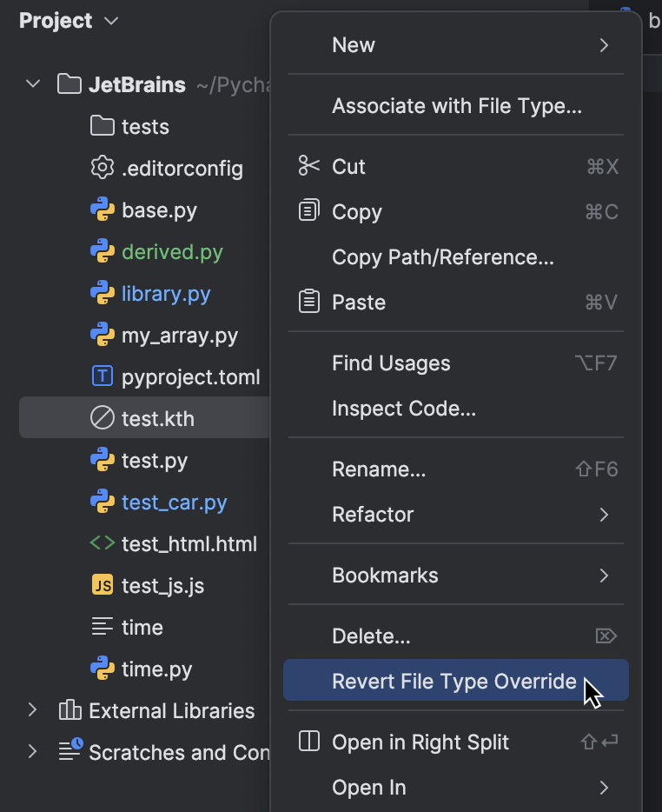The image size is (662, 812).
Task: Expand the JetBrains project folder
Action: 32,84
